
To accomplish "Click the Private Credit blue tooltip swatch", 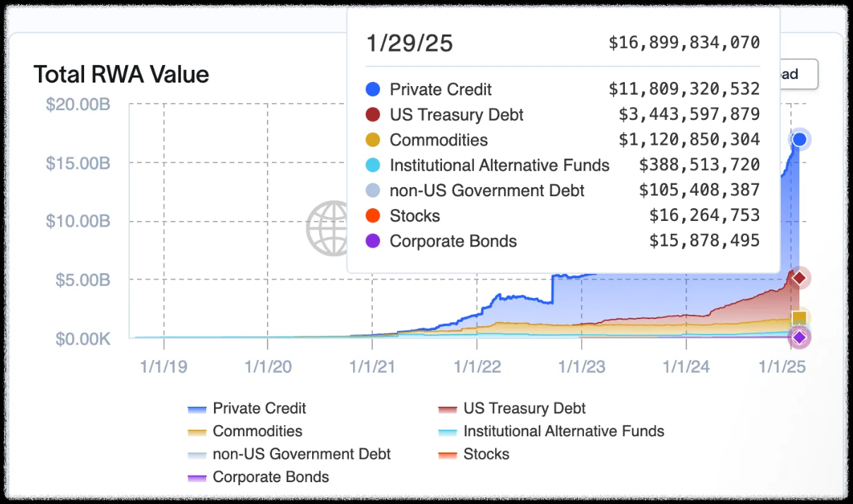I will pos(374,90).
